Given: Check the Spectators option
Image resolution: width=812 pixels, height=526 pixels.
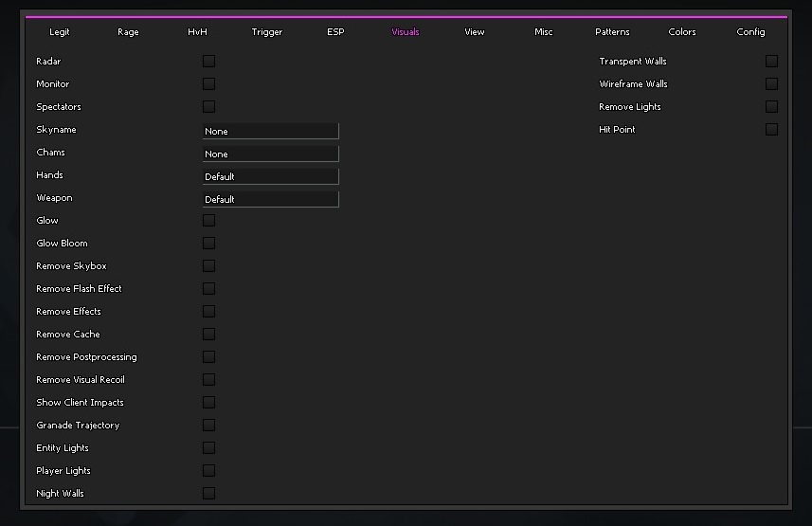Looking at the screenshot, I should pos(208,106).
